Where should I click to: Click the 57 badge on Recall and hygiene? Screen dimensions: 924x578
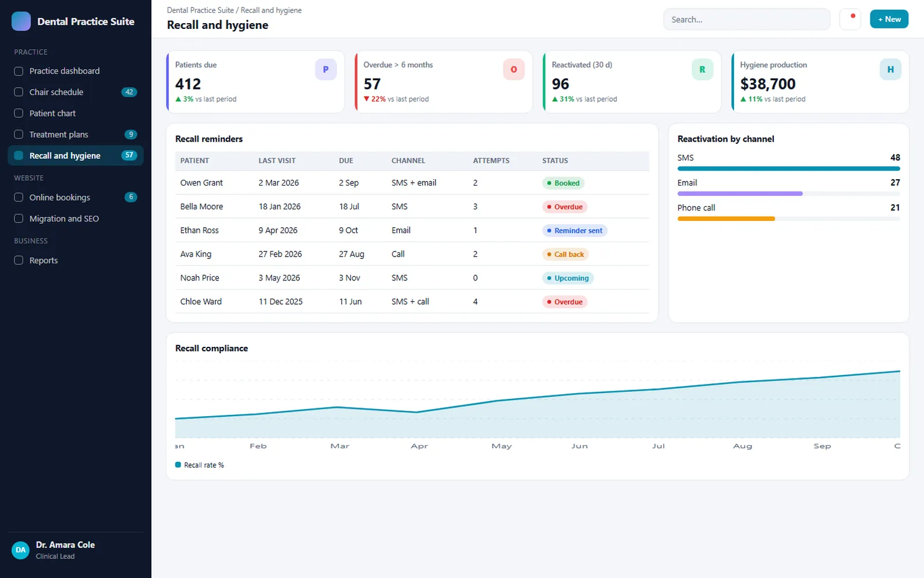pos(129,155)
